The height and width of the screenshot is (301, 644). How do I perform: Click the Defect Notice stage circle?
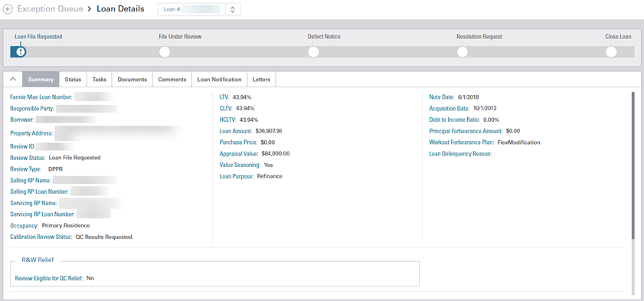tap(313, 52)
